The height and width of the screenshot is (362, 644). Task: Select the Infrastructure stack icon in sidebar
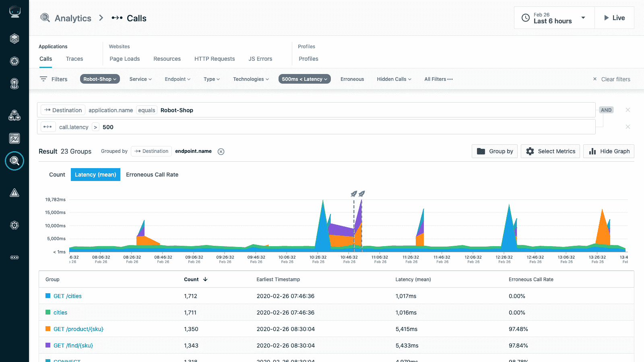click(14, 39)
